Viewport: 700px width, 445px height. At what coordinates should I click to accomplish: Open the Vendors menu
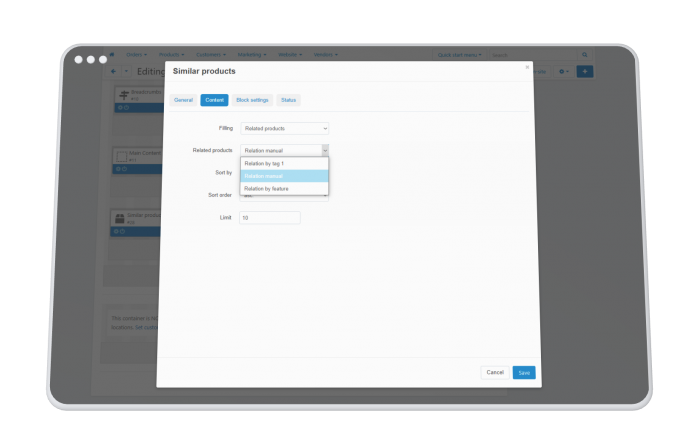click(325, 54)
